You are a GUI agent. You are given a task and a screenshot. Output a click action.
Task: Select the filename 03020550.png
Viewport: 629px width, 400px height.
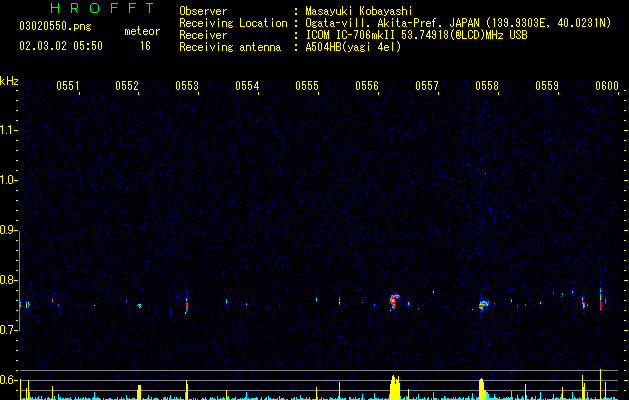click(55, 26)
